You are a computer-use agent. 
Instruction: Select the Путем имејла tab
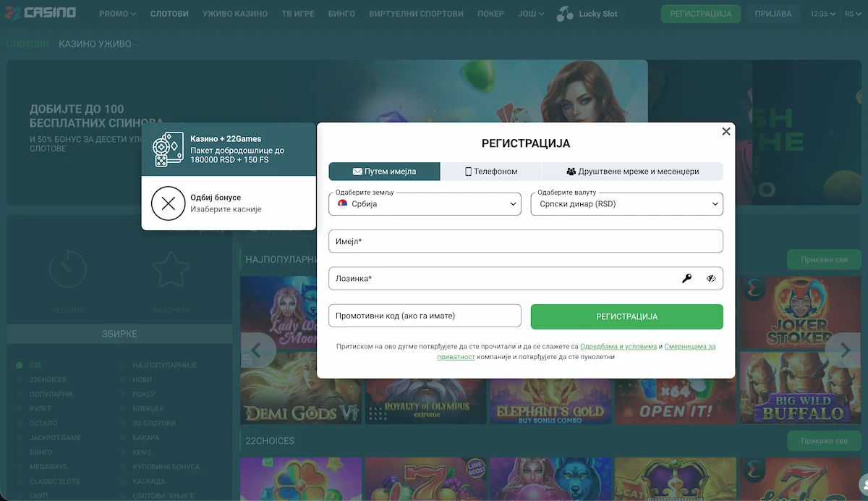(384, 172)
